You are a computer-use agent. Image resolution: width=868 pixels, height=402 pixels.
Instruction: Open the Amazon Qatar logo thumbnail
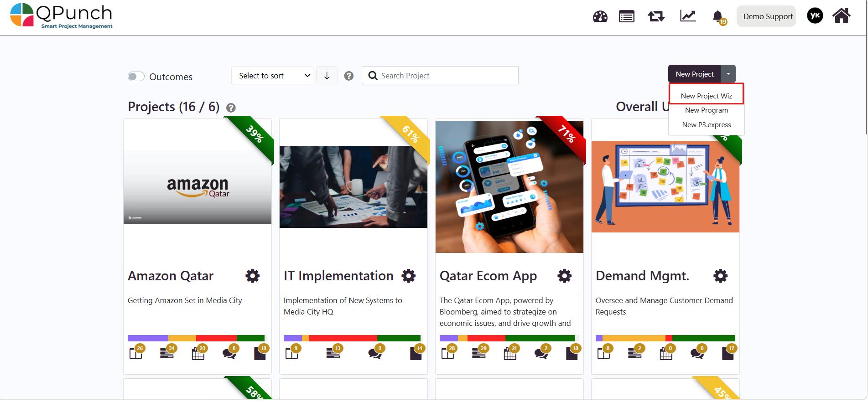point(198,187)
